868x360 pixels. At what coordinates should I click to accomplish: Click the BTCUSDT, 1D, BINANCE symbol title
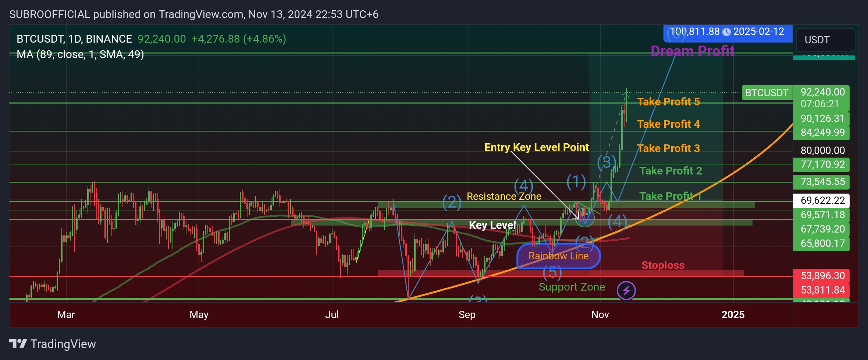(74, 39)
